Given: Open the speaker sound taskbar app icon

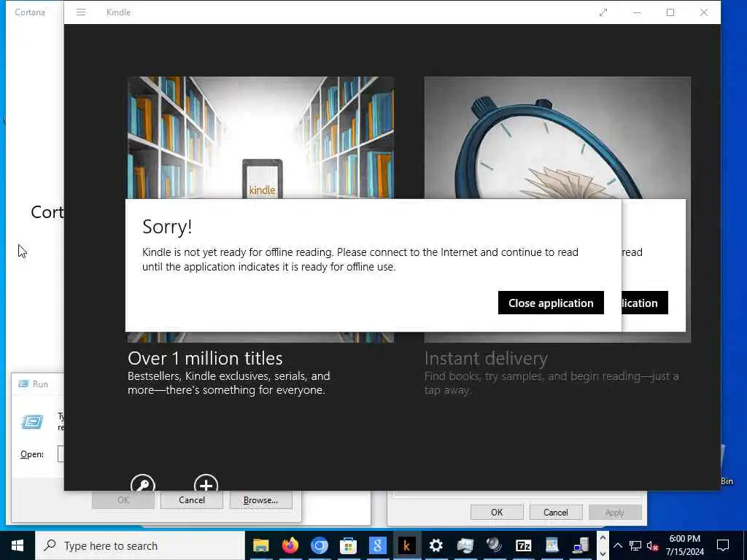Looking at the screenshot, I should (x=494, y=545).
